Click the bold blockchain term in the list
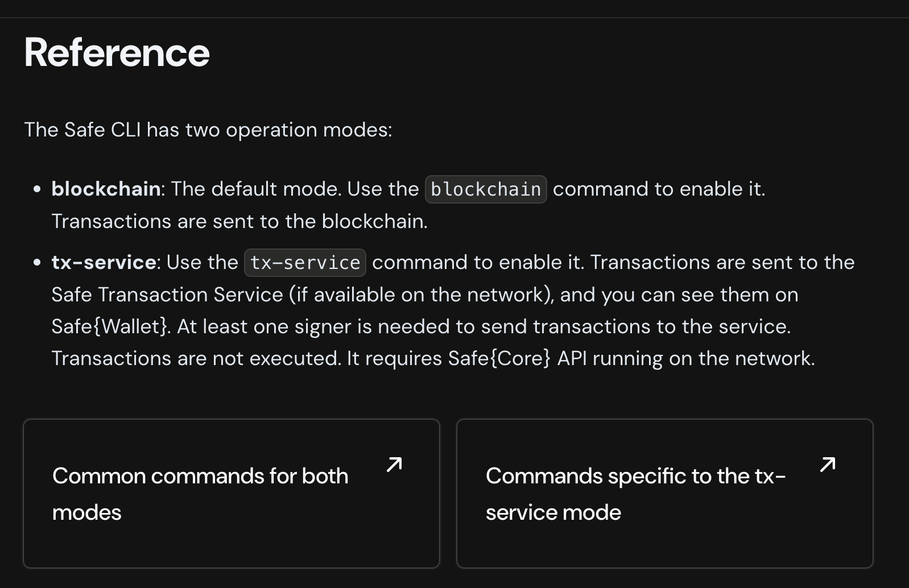 click(106, 189)
